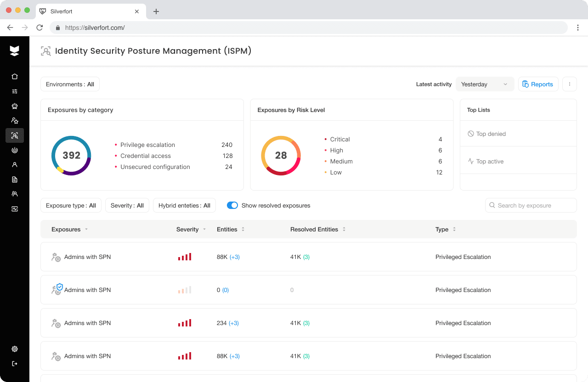588x382 pixels.
Task: Click the browser forward arrow
Action: point(25,28)
